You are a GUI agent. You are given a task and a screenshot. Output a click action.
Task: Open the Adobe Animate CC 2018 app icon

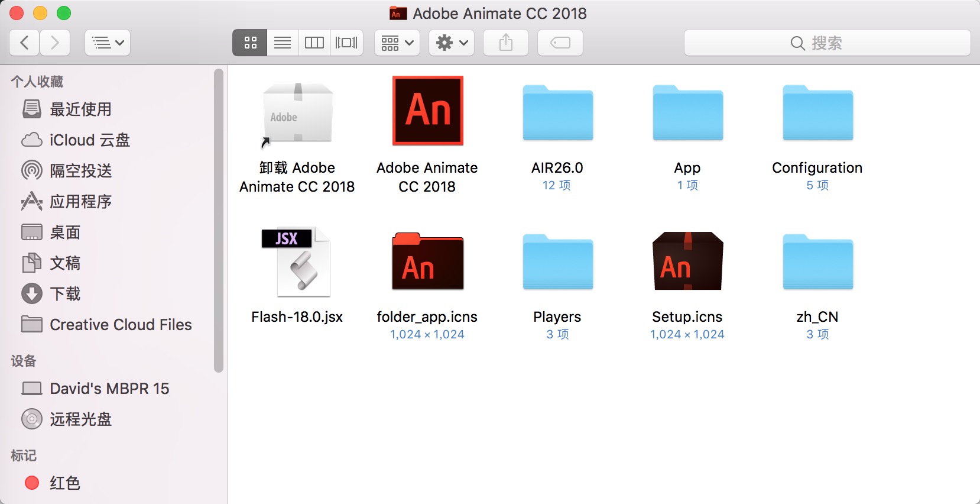pyautogui.click(x=427, y=111)
